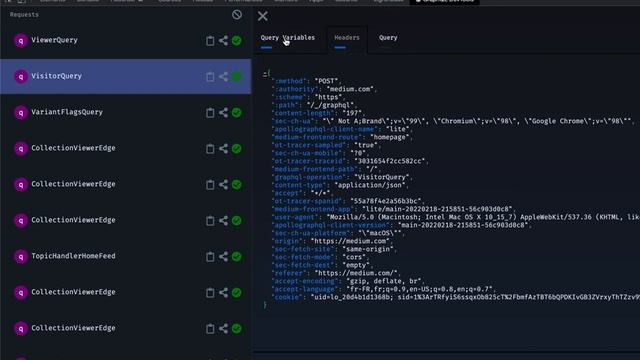The width and height of the screenshot is (640, 360).
Task: Click the ":method" header key
Action: pos(289,81)
